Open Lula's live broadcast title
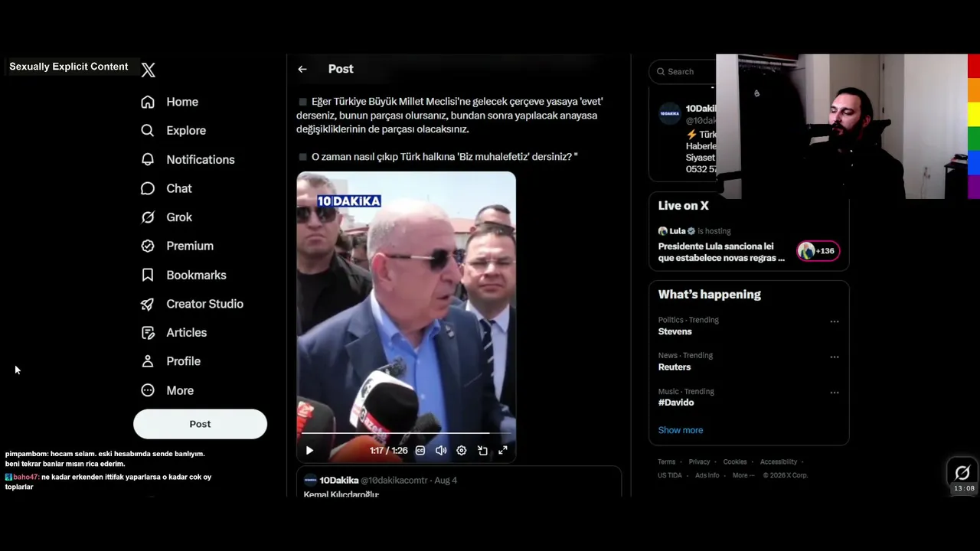This screenshot has width=980, height=551. [721, 253]
